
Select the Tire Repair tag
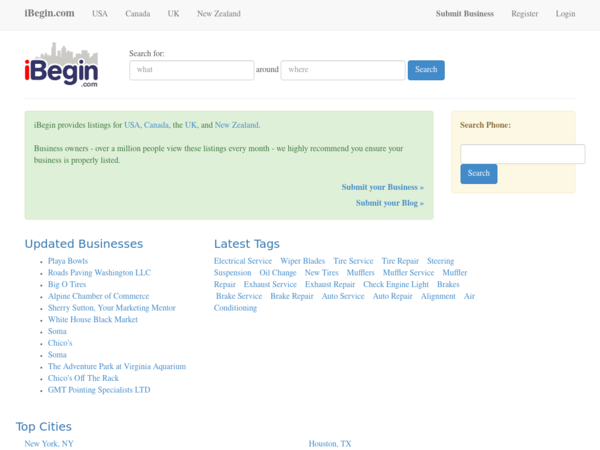[400, 261]
